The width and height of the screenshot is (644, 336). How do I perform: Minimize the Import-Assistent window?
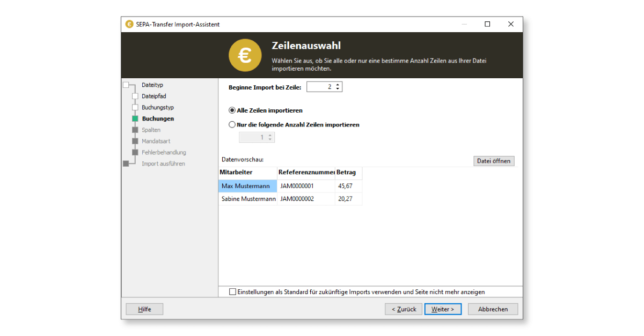[x=464, y=24]
